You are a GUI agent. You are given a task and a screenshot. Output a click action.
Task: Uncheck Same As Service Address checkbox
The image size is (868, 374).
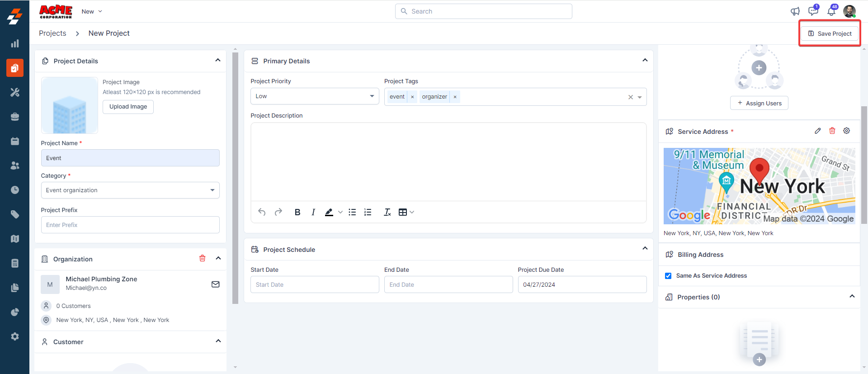coord(668,276)
